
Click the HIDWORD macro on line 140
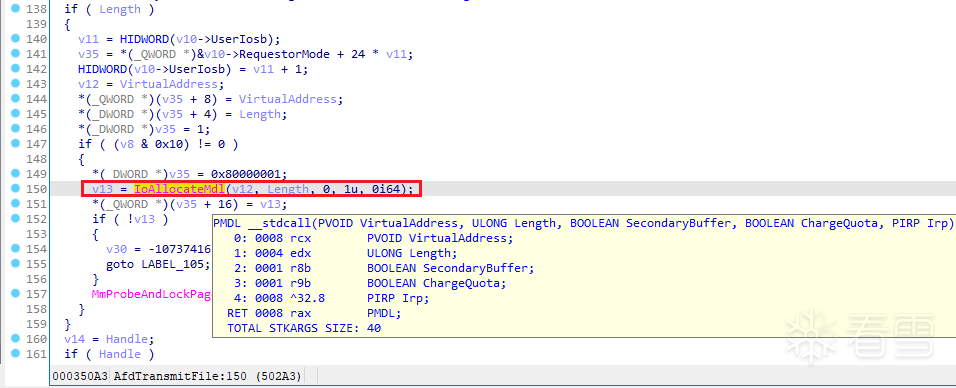(x=144, y=39)
